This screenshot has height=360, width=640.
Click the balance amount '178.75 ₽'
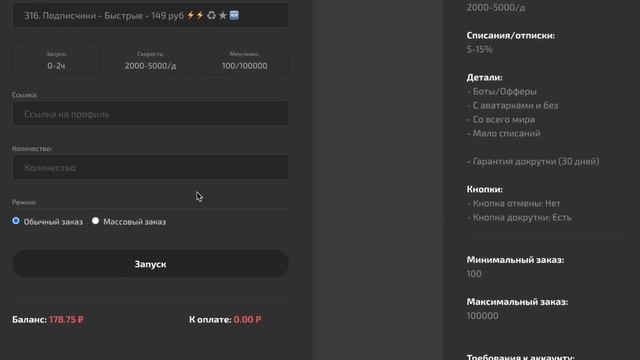tap(66, 320)
